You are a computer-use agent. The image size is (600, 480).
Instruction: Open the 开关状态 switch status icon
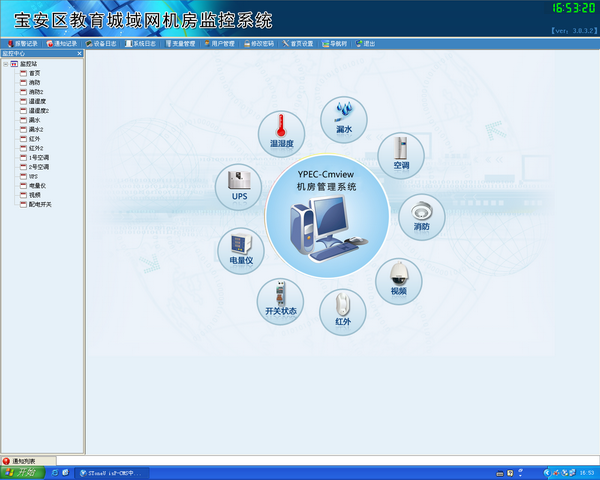pos(281,299)
